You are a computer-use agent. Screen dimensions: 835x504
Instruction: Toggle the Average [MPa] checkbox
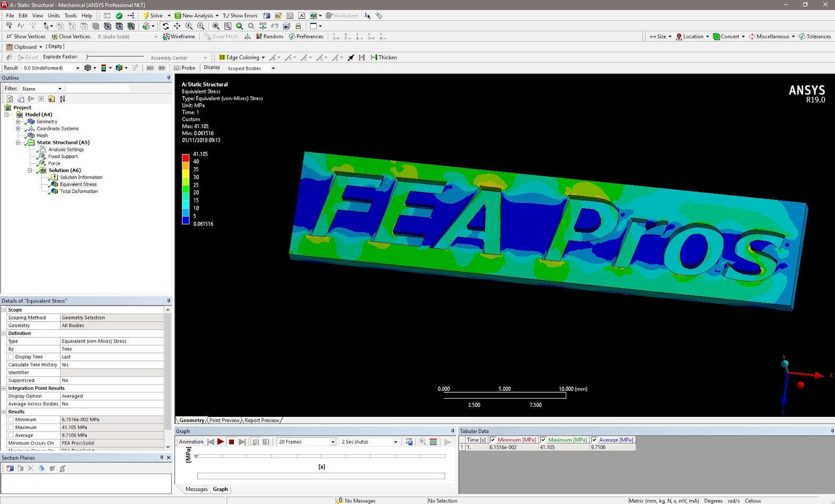pyautogui.click(x=595, y=440)
